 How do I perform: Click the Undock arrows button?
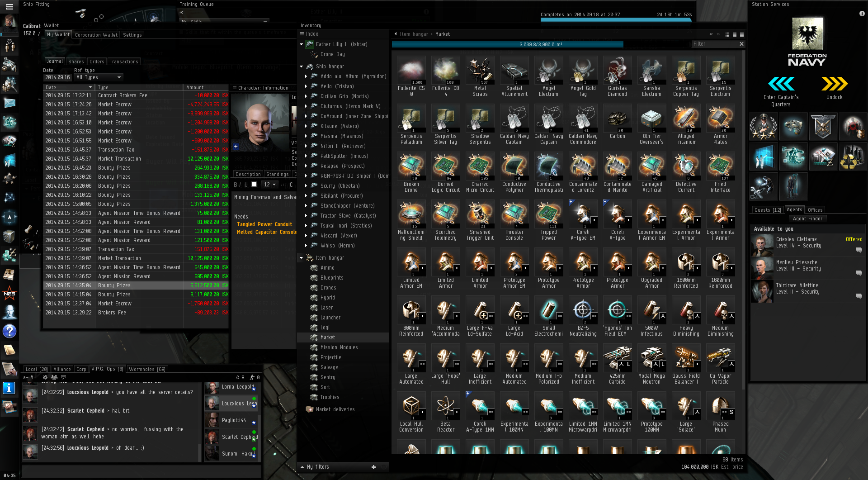pos(834,84)
